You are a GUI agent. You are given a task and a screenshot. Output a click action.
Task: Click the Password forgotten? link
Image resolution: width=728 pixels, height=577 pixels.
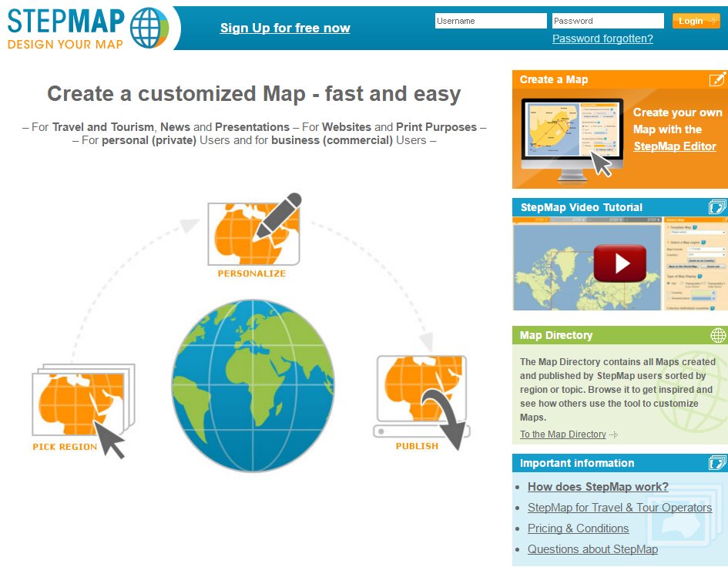pyautogui.click(x=602, y=39)
